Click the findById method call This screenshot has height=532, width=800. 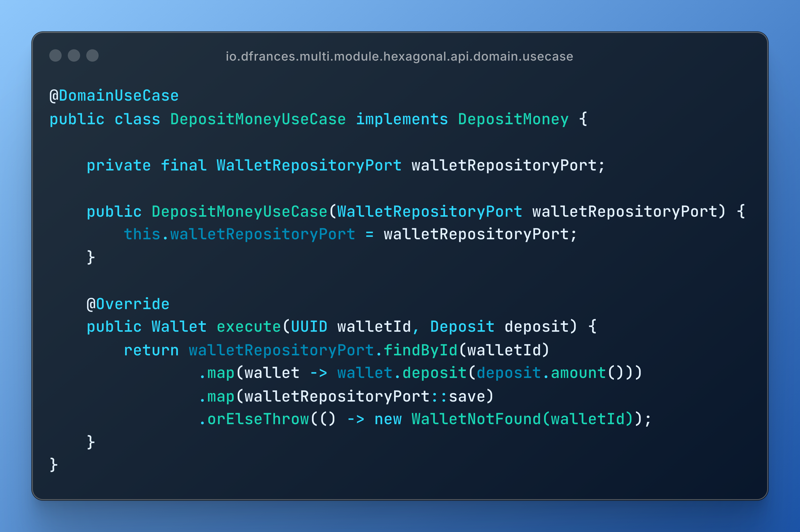(x=420, y=350)
